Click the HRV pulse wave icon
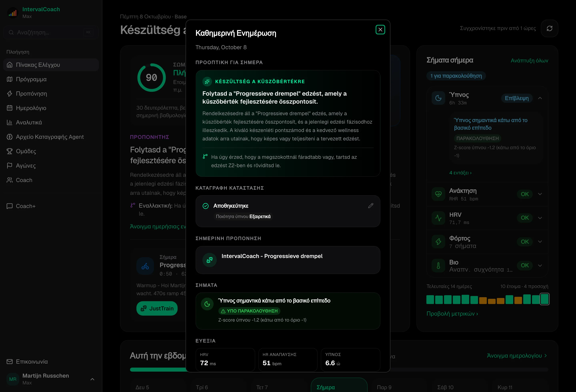The image size is (576, 392). pyautogui.click(x=438, y=218)
